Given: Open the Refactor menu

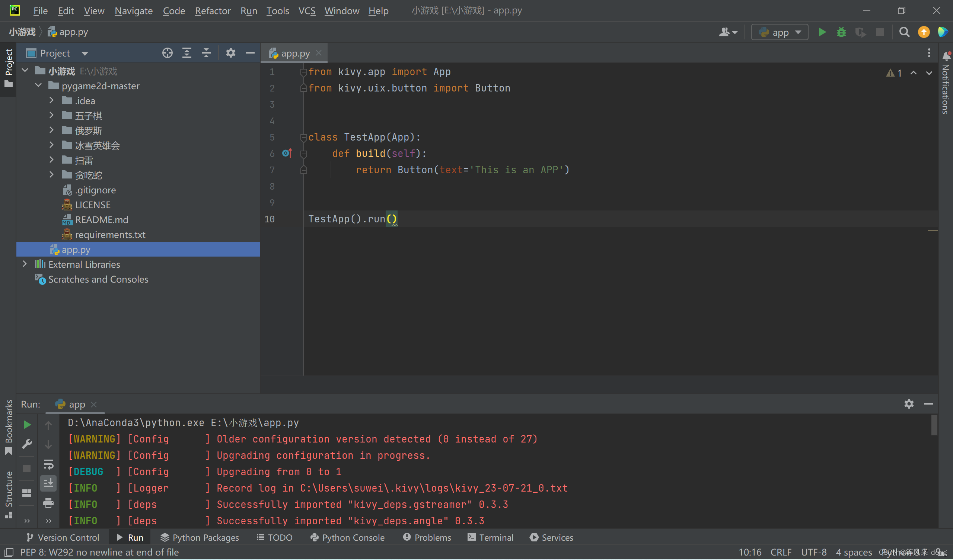Looking at the screenshot, I should click(213, 11).
